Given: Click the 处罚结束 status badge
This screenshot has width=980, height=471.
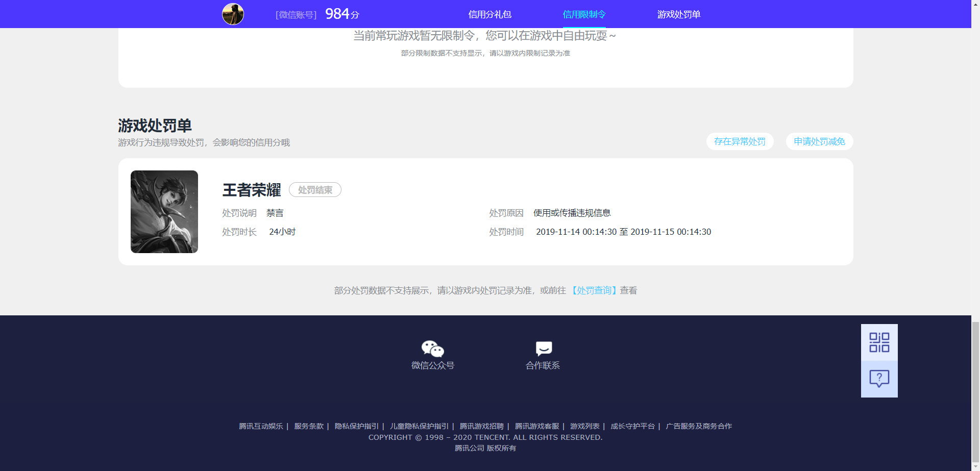Looking at the screenshot, I should click(x=315, y=190).
